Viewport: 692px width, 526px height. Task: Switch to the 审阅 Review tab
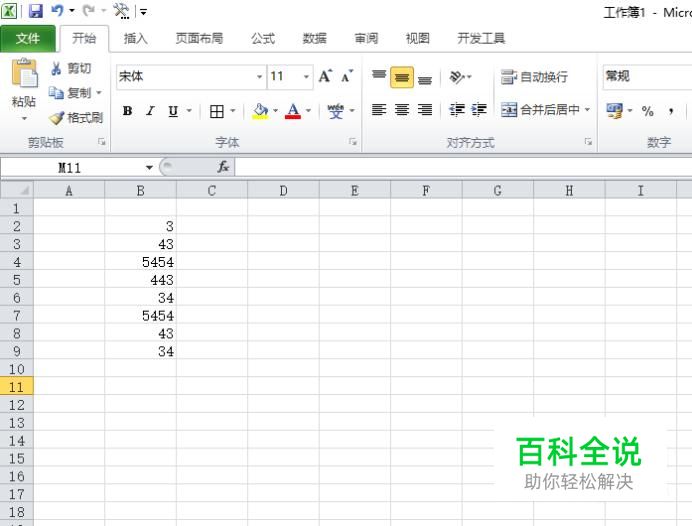(x=366, y=39)
